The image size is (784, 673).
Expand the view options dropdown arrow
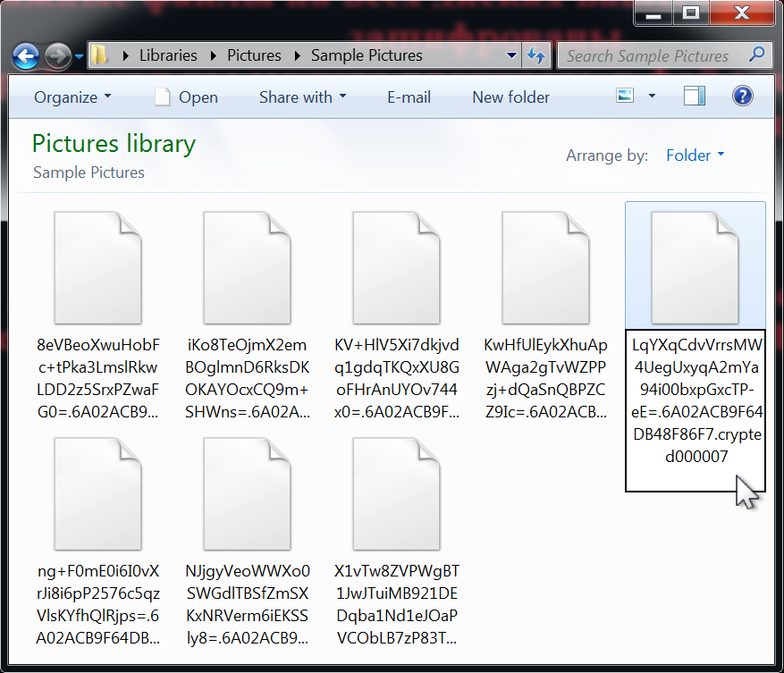pos(652,97)
